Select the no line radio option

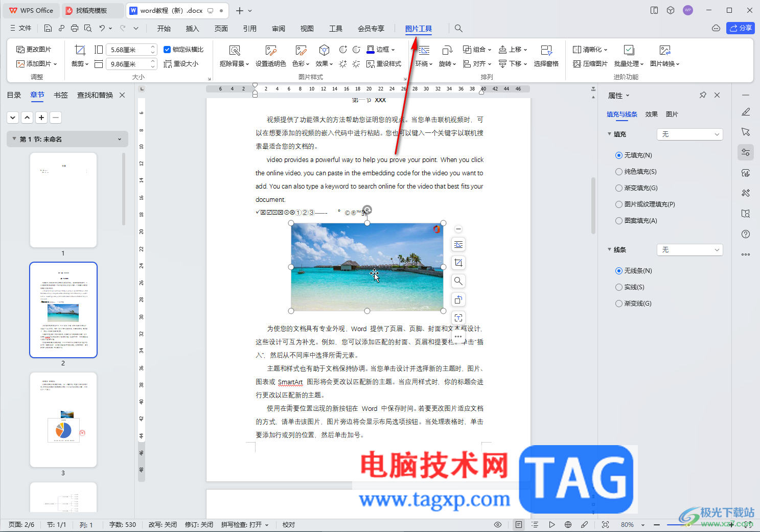tap(619, 271)
